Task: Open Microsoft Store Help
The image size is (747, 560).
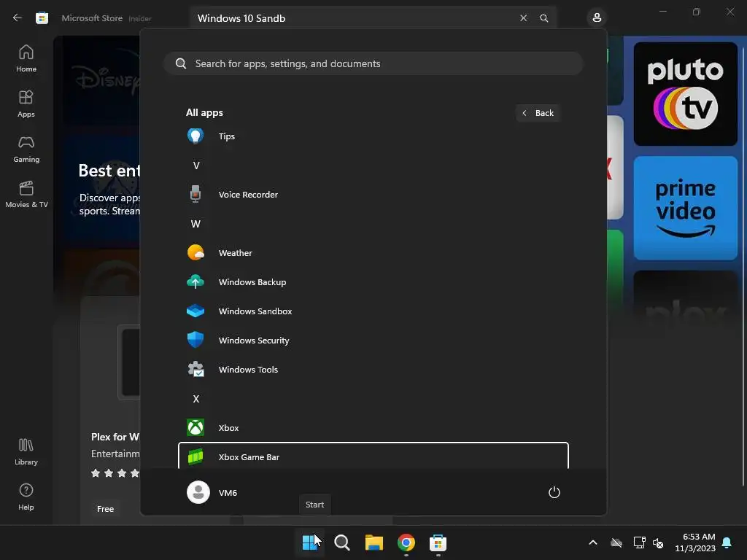Action: click(26, 497)
